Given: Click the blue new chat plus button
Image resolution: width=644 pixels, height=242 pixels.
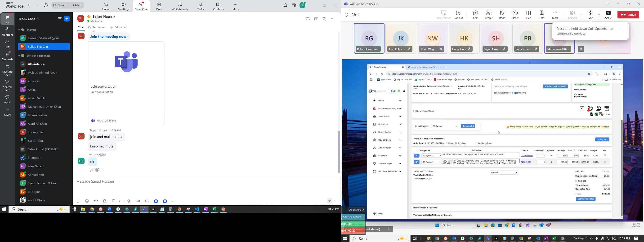Looking at the screenshot, I should (x=67, y=19).
